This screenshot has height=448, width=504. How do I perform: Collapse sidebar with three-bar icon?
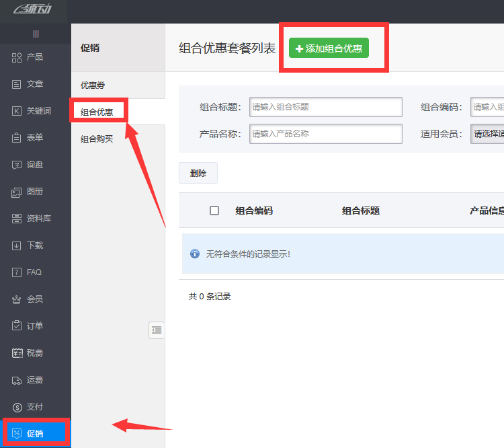(x=36, y=34)
